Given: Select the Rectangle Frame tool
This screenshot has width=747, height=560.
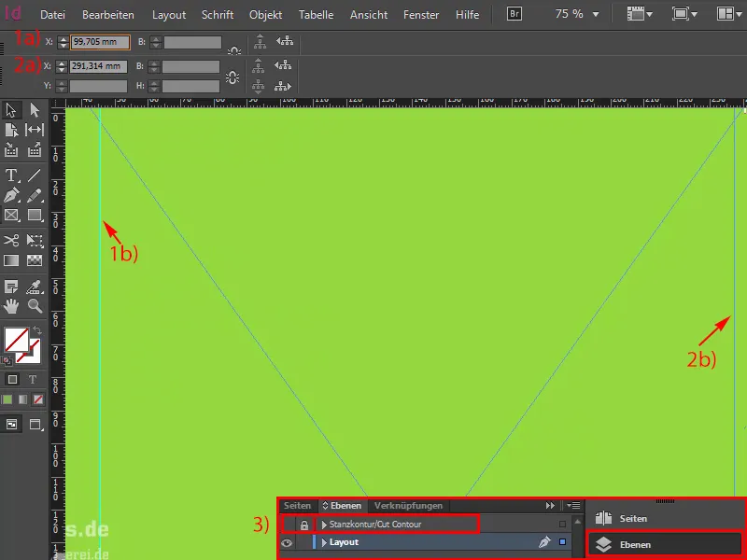Looking at the screenshot, I should (11, 216).
